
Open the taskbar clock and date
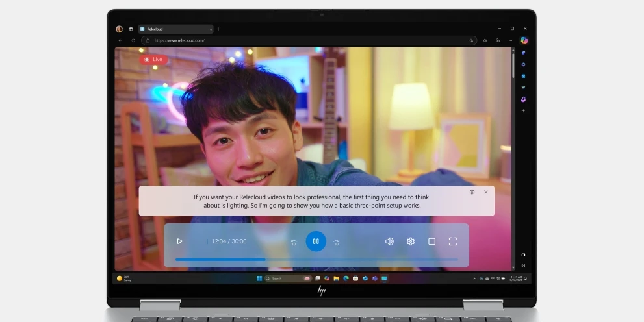click(516, 278)
